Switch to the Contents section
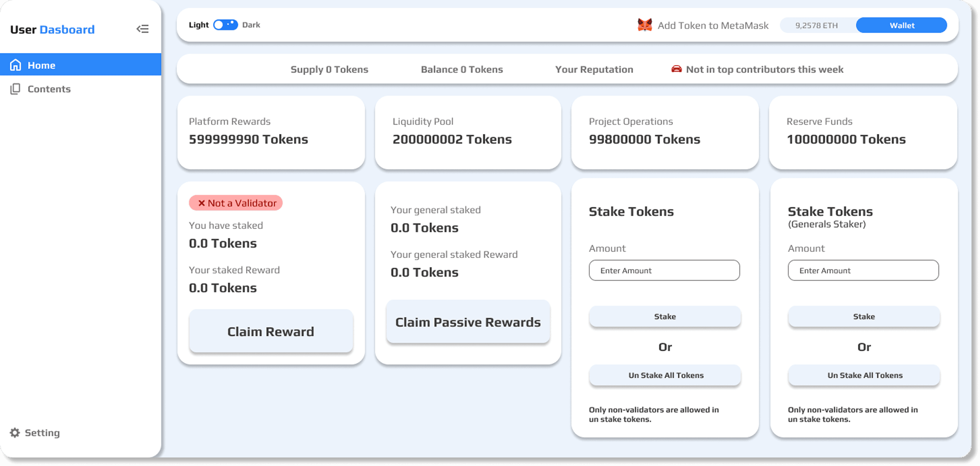Viewport: 980px width, 466px height. pyautogui.click(x=49, y=89)
